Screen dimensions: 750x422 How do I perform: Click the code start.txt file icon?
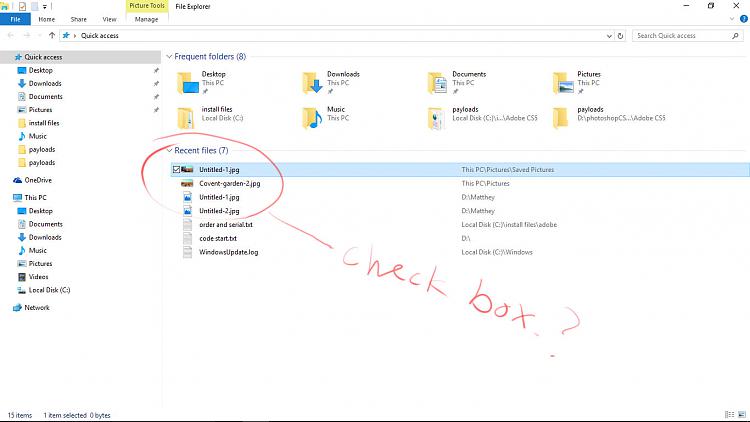[x=188, y=238]
